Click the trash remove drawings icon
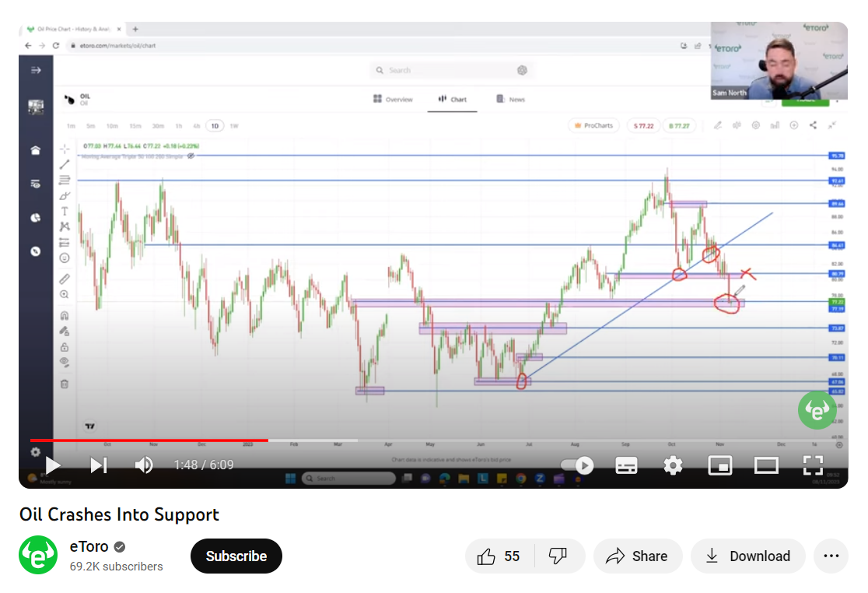Viewport: 868px width, 593px height. (x=65, y=384)
